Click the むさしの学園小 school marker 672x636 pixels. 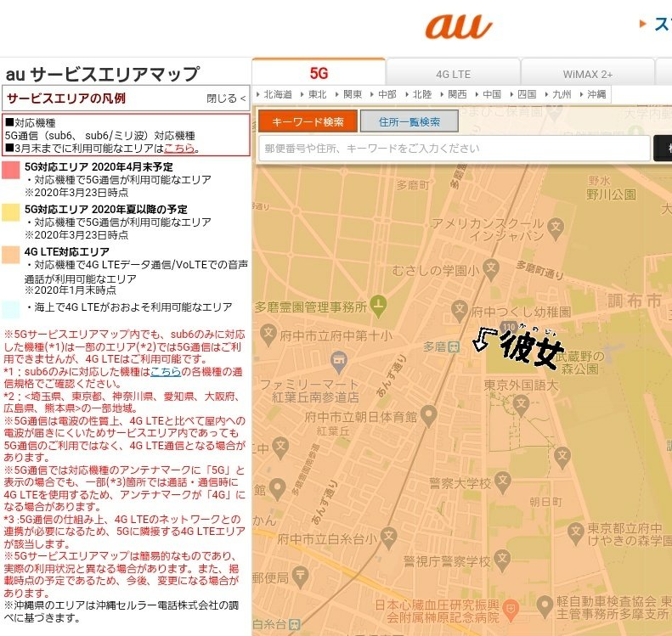[x=491, y=268]
